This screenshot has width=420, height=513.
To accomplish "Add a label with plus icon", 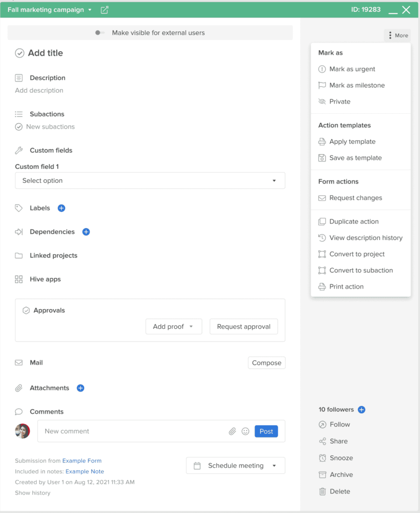I will [x=62, y=208].
